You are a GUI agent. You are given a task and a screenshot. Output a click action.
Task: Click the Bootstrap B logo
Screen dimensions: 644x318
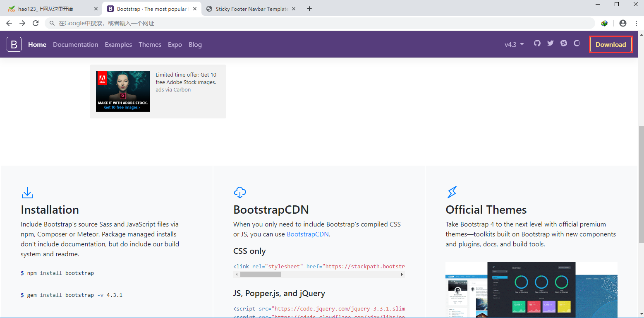14,44
